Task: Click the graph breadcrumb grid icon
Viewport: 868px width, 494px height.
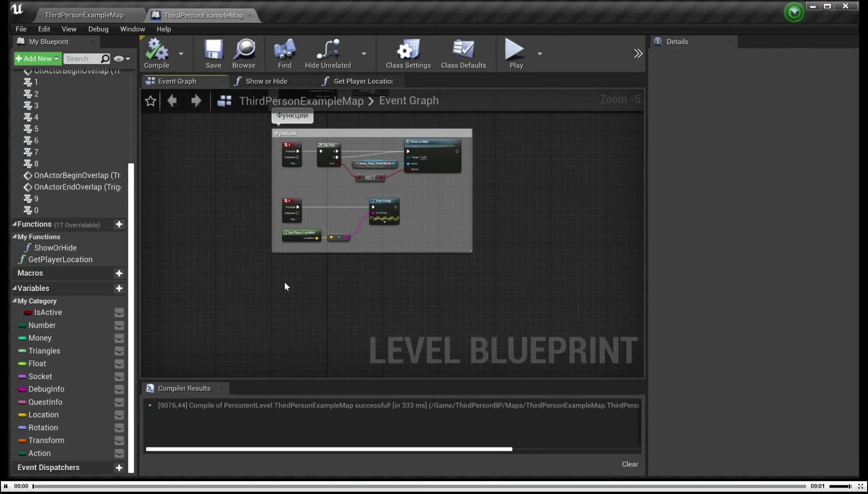Action: click(224, 101)
